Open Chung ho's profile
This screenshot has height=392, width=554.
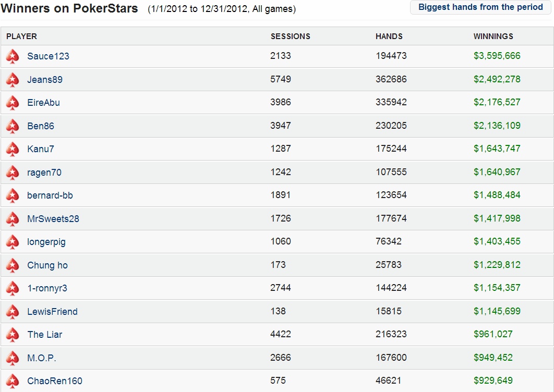click(47, 265)
